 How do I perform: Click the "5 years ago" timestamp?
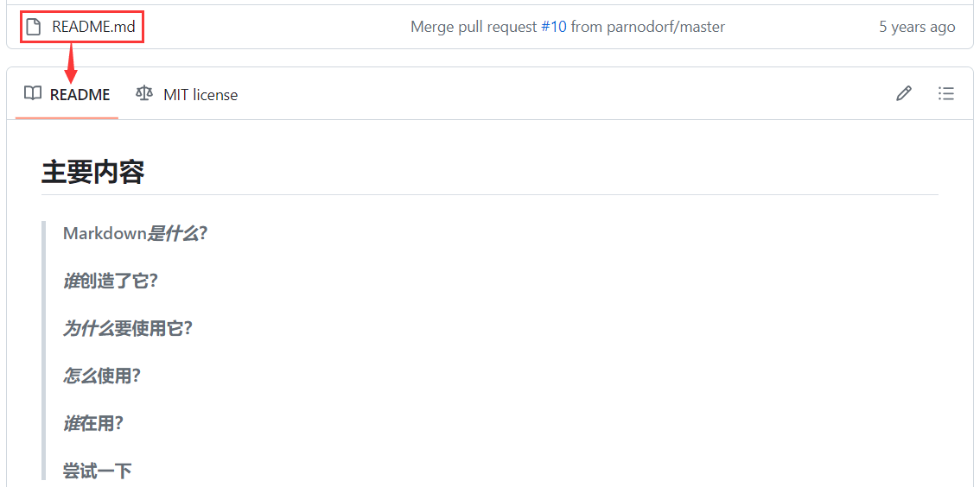pyautogui.click(x=917, y=27)
